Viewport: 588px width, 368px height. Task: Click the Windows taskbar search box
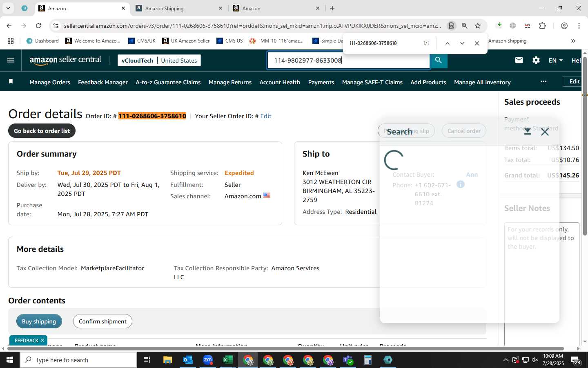click(78, 360)
